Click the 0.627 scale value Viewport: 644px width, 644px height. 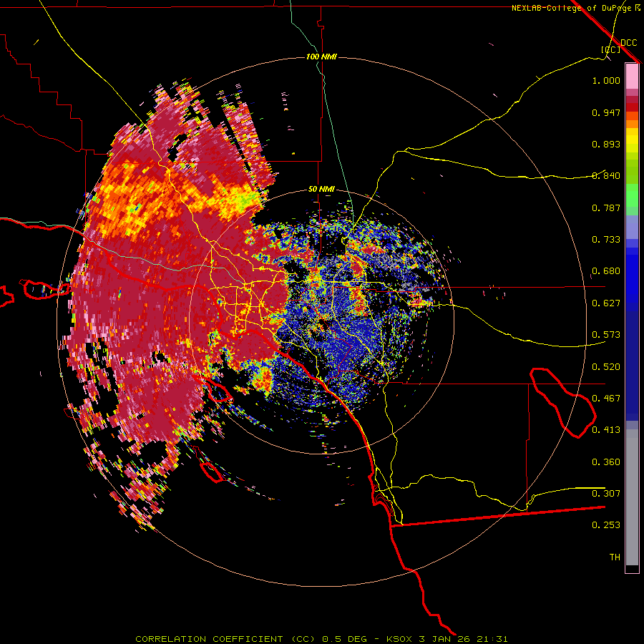[606, 303]
